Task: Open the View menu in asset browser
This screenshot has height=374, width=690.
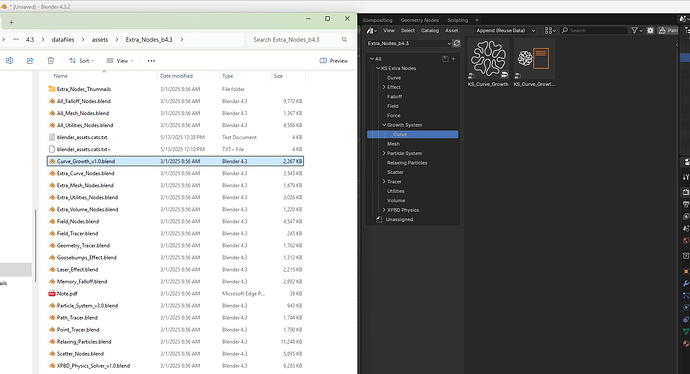Action: coord(389,30)
